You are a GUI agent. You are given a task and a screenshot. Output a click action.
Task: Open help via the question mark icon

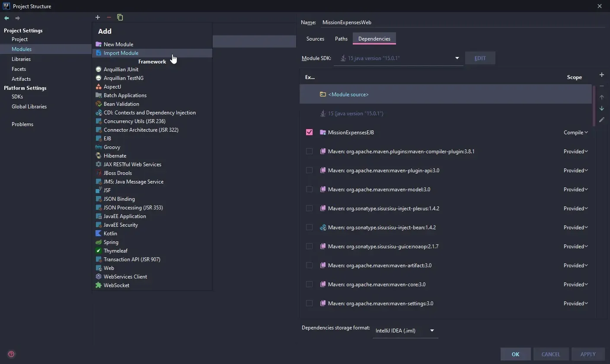click(x=11, y=354)
